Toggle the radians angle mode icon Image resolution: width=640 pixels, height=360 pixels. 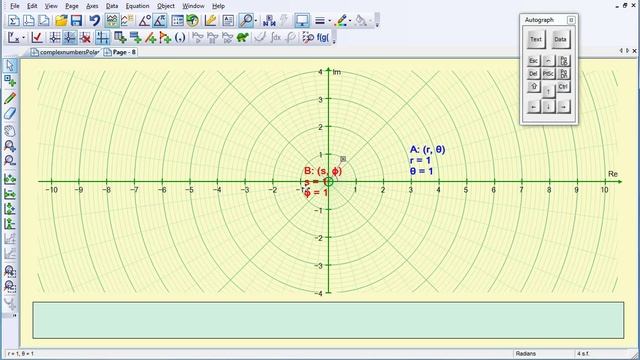(160, 20)
